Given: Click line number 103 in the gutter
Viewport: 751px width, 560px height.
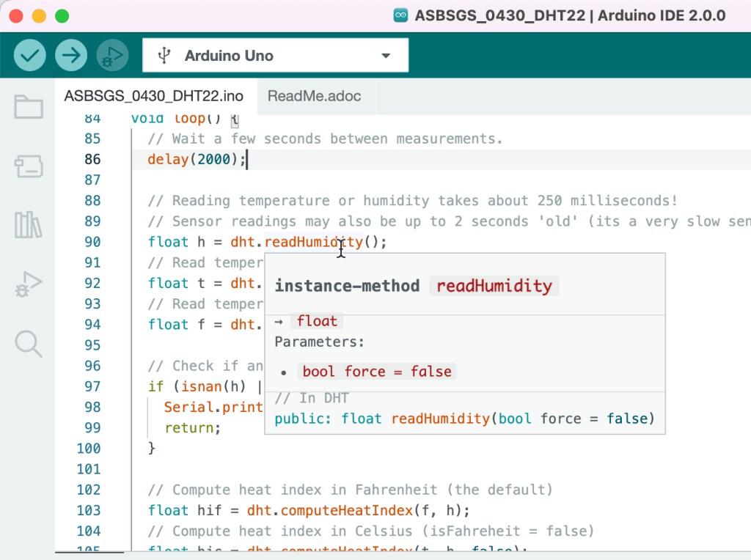Looking at the screenshot, I should coord(89,511).
